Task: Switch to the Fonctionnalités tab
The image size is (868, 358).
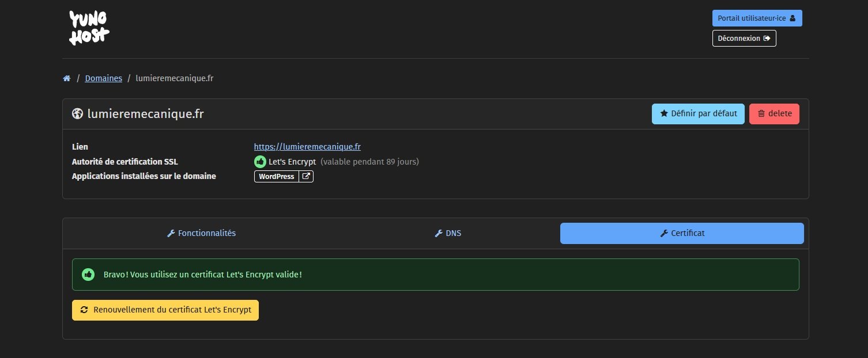Action: coord(201,233)
